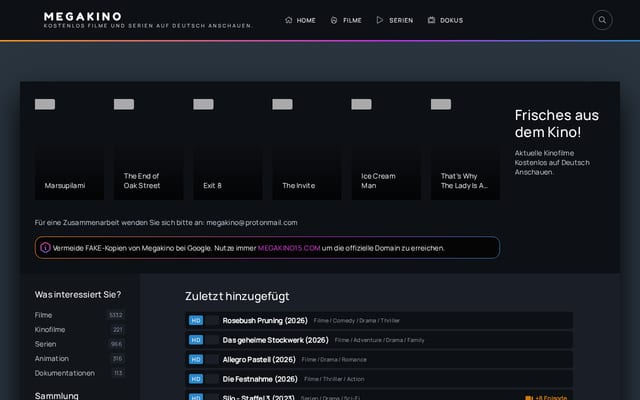Open Das geheime Stockwerk (2026)
Viewport: 640px width, 400px height.
pos(276,340)
